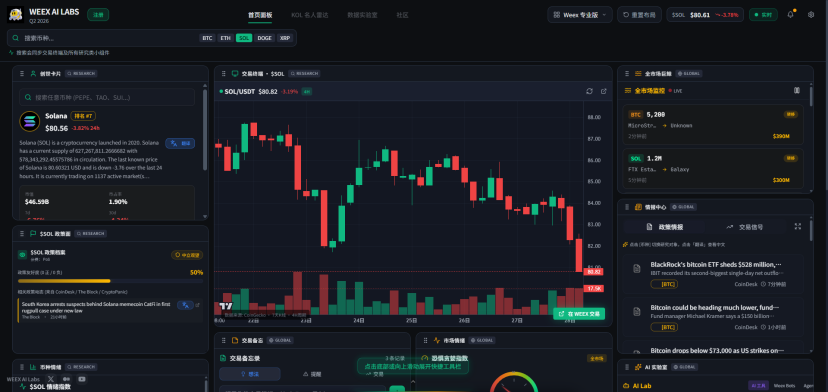Viewport: 828px width, 392px height.
Task: Grab the 全市场巨鲸 panel drag handle
Action: point(627,73)
